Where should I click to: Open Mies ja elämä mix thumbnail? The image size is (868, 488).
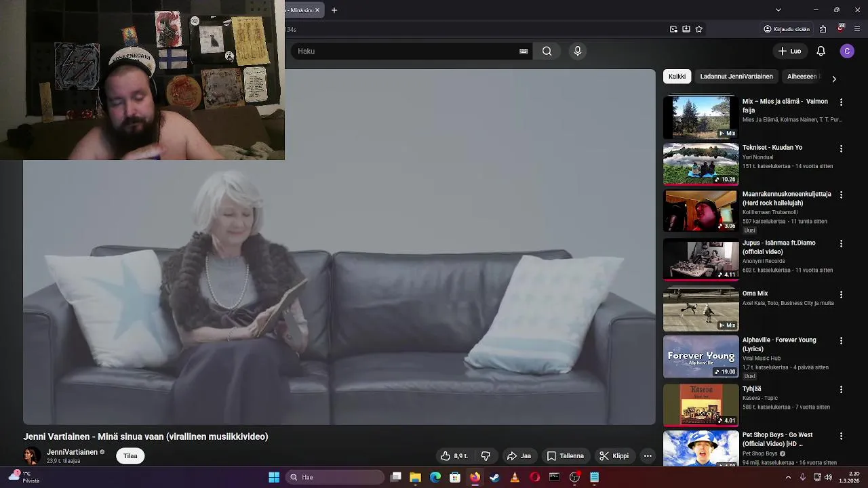pyautogui.click(x=701, y=117)
